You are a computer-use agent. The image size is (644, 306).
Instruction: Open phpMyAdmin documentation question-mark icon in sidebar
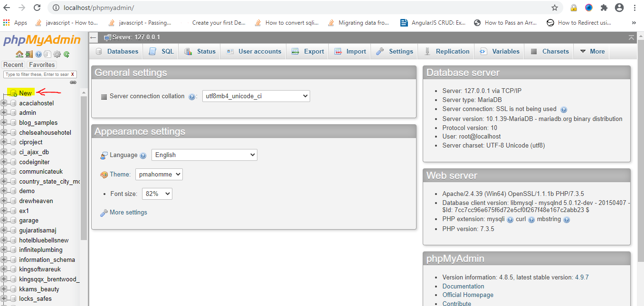point(38,54)
